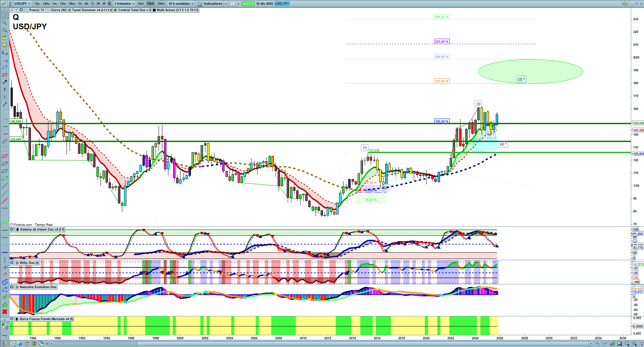Click the red arrow price panel icon
Image resolution: width=644 pixels, height=347 pixels.
pos(12,10)
